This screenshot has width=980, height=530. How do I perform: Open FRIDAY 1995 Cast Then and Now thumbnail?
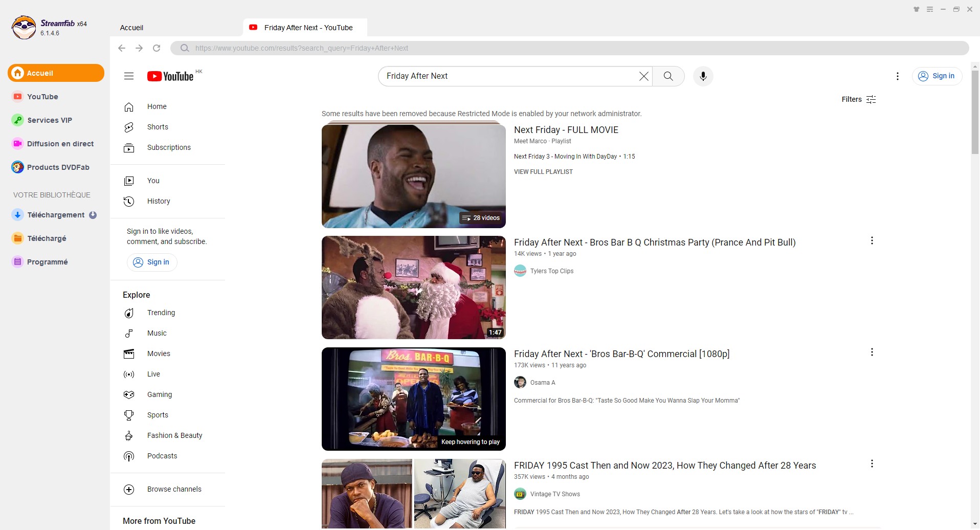(x=414, y=494)
